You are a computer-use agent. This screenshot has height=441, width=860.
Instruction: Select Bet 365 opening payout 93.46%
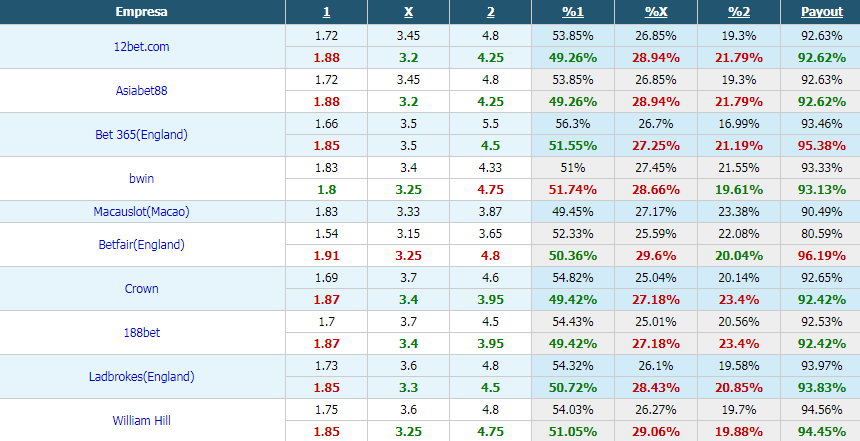click(822, 124)
